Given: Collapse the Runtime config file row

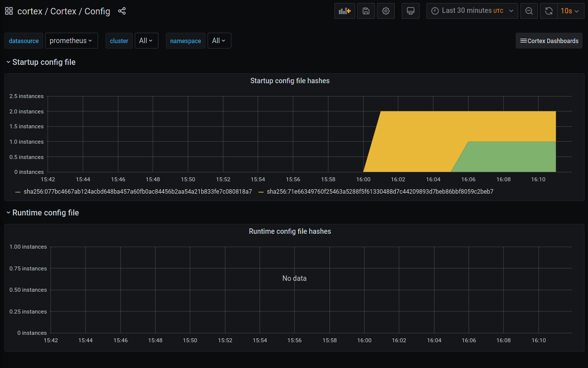Looking at the screenshot, I should [43, 212].
